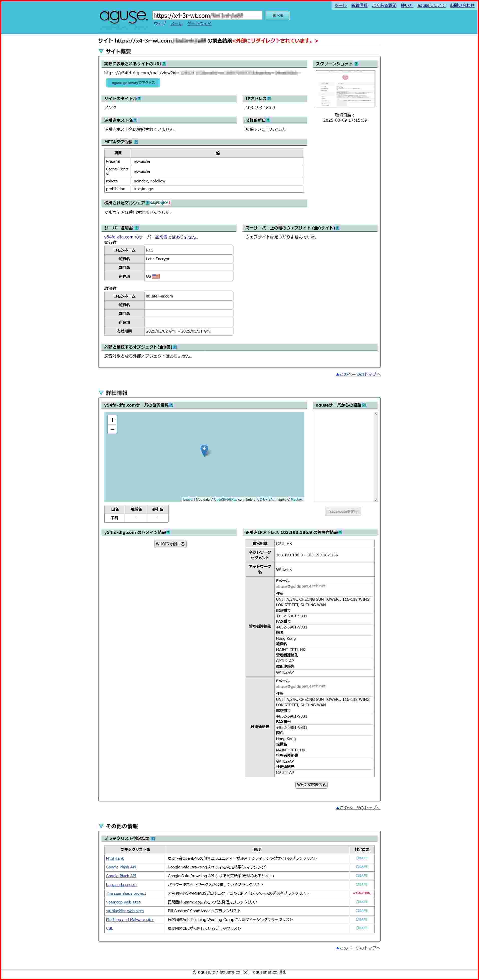Click the 調べる search button
Screen dimensions: 479x980
point(278,16)
